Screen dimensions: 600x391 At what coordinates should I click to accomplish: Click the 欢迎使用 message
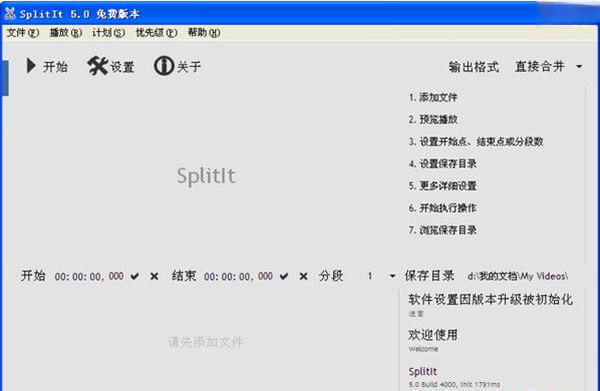click(433, 335)
